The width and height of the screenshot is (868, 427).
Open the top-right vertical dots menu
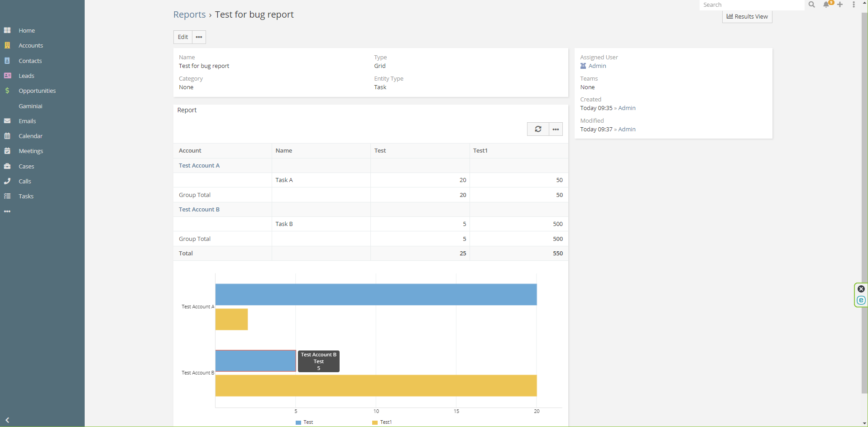[854, 5]
